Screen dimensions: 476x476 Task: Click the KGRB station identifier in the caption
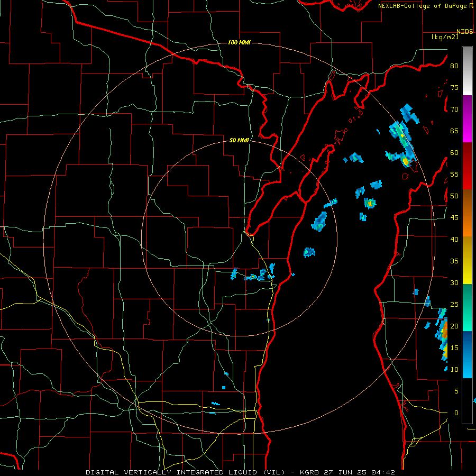pyautogui.click(x=309, y=472)
